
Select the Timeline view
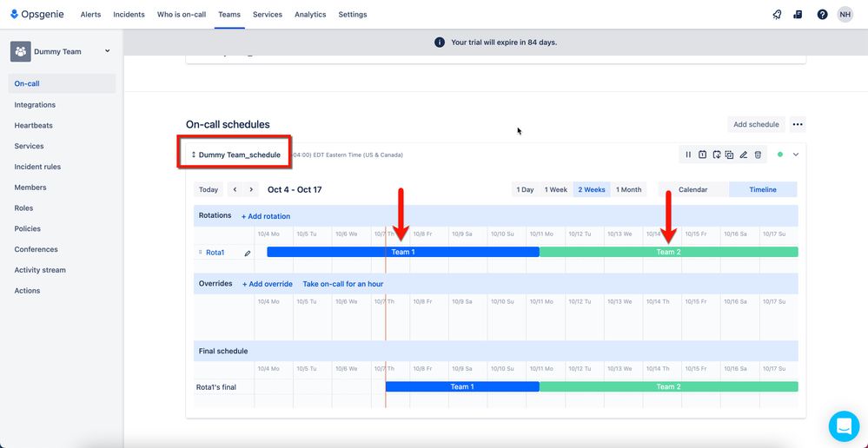[x=763, y=190]
